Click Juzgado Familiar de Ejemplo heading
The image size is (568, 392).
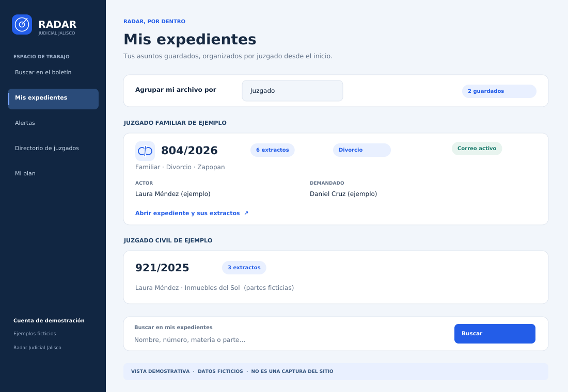tap(175, 123)
